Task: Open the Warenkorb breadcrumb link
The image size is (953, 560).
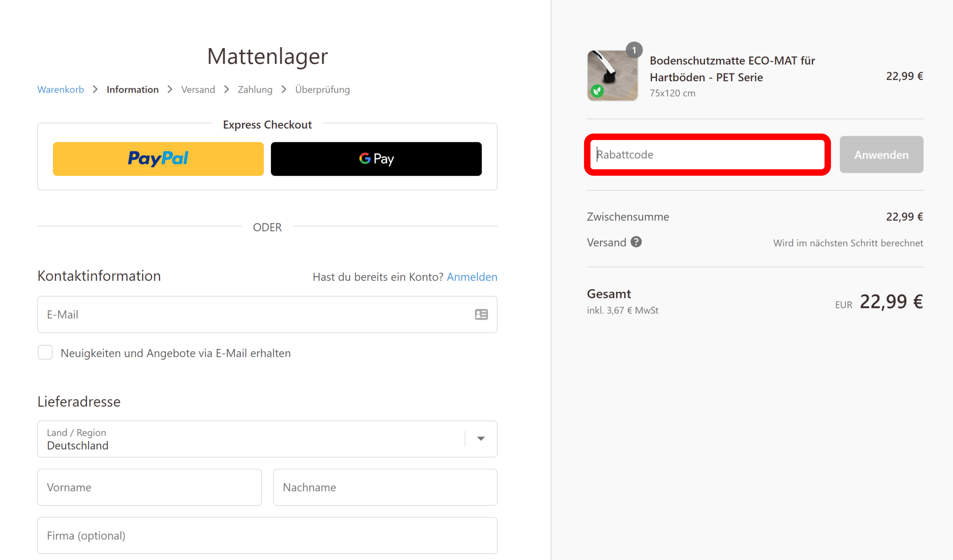Action: click(61, 89)
